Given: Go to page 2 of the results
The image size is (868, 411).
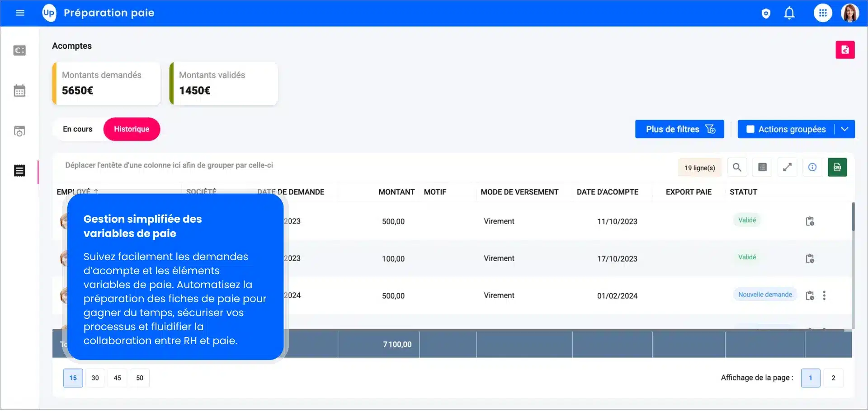Looking at the screenshot, I should 833,378.
